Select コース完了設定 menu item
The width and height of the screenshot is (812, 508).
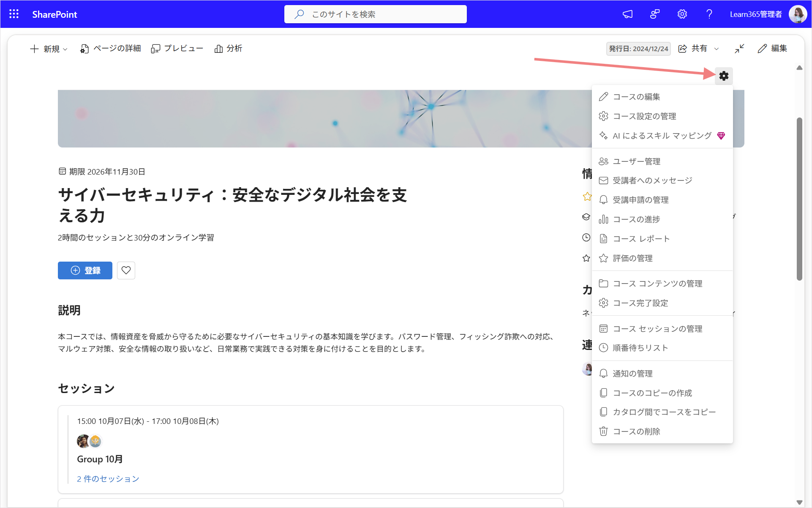point(662,303)
